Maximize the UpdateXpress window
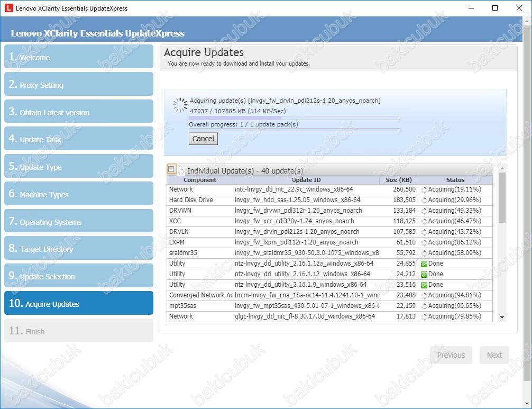Screen dimensions: 532x409 [494, 8]
